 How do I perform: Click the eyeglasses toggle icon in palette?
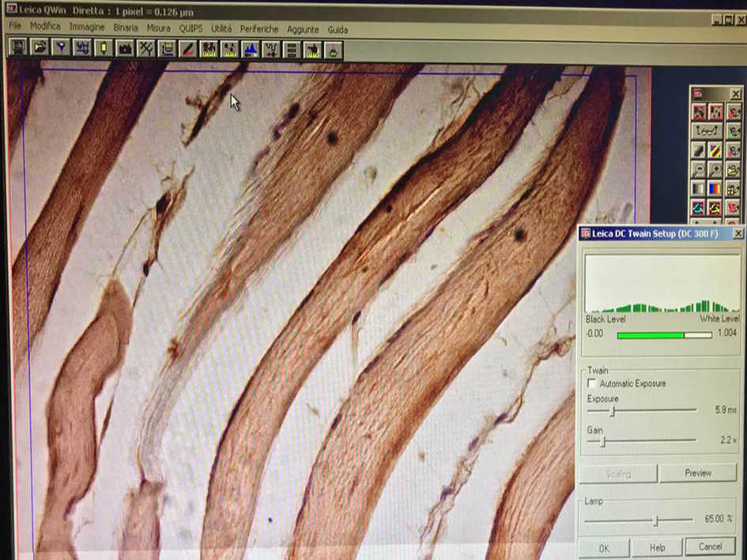coord(707,130)
